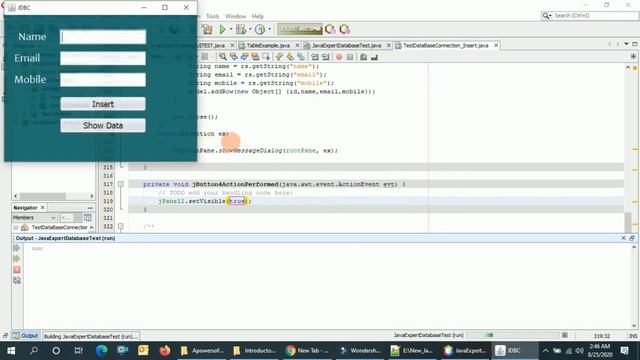
Task: Click the Re-run with different parameters icon
Action: 17,259
